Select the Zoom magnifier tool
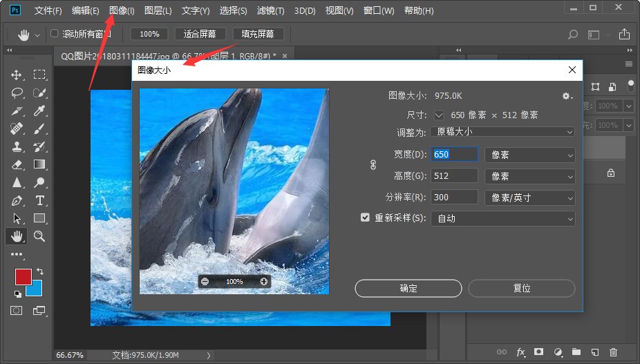This screenshot has height=364, width=640. pyautogui.click(x=39, y=236)
